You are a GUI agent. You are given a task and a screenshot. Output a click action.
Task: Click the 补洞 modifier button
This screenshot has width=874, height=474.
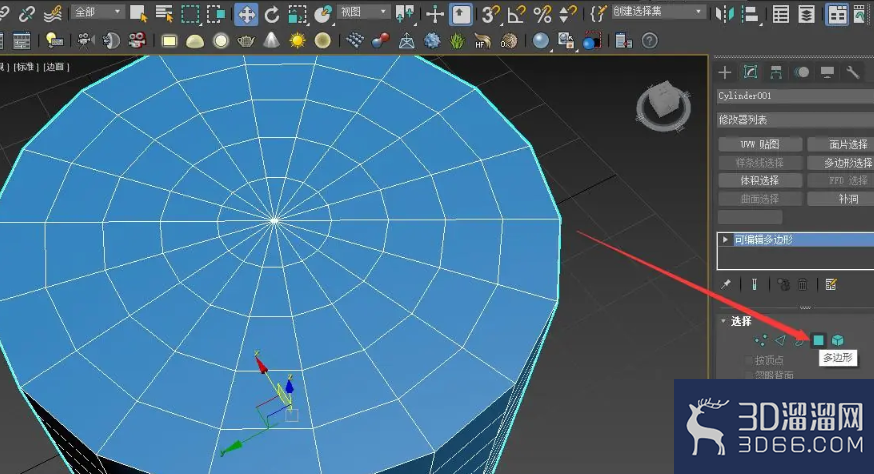(x=841, y=199)
